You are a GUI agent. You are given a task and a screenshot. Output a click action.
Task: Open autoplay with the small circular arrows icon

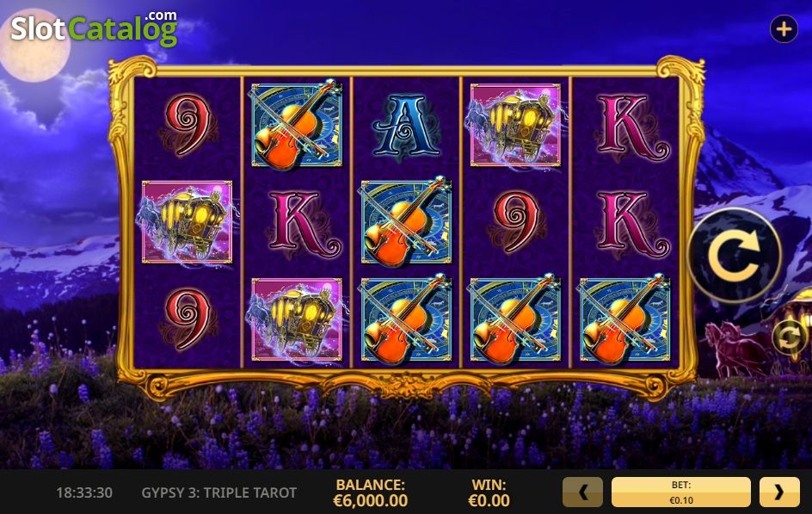point(790,338)
